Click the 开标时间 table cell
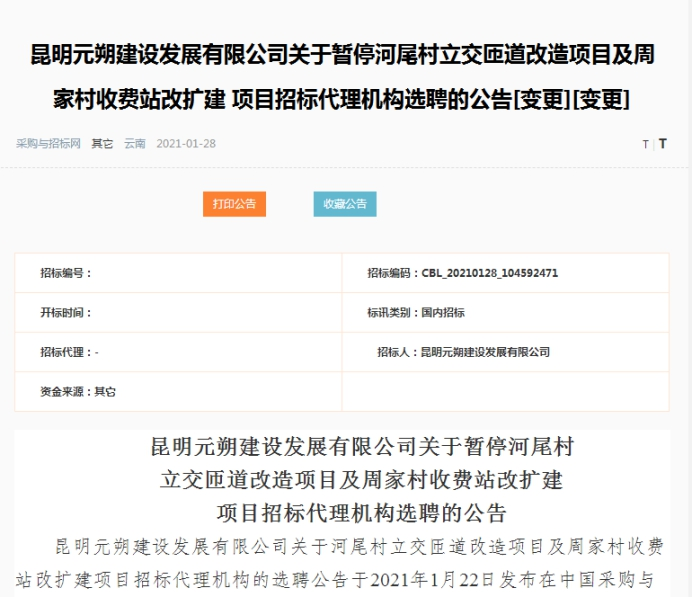The height and width of the screenshot is (597, 693). (178, 313)
